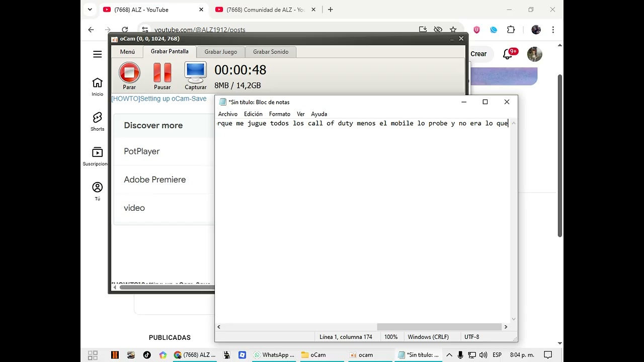Image resolution: width=644 pixels, height=362 pixels.
Task: Click Notepad scroll right arrow
Action: (506, 327)
